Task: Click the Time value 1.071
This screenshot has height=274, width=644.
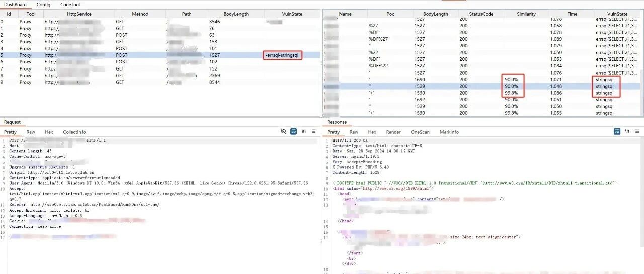Action: pos(556,80)
